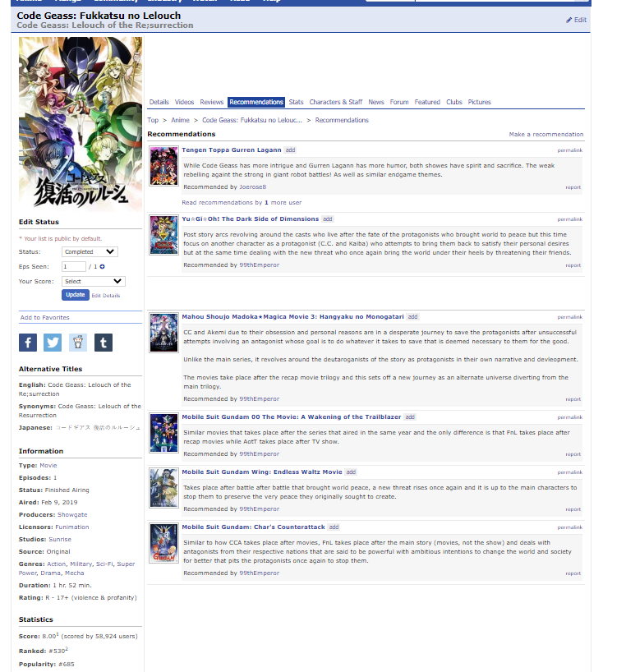Click Madoka Magica Movie 3 thumbnail
626x672 pixels.
click(x=163, y=333)
